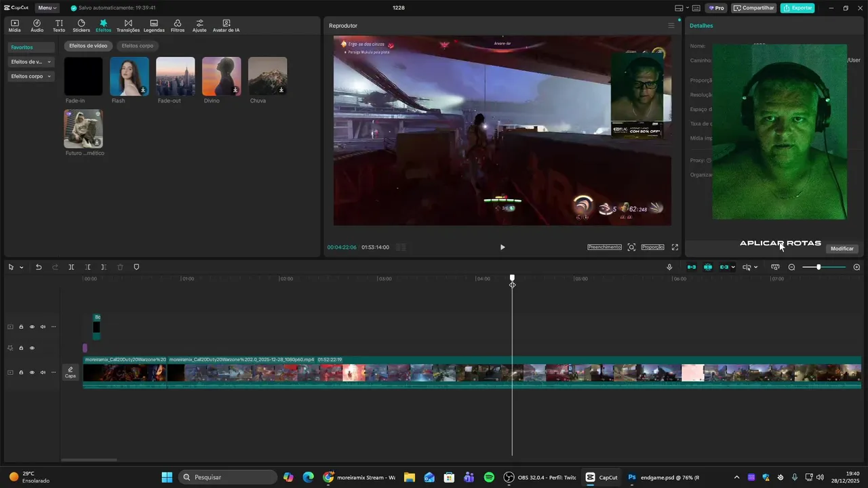Hide the main video track (eye icon)
This screenshot has height=488, width=868.
32,373
